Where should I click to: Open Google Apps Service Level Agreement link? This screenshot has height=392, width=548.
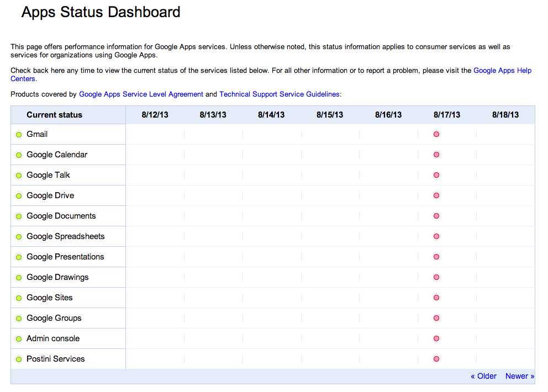pyautogui.click(x=141, y=94)
